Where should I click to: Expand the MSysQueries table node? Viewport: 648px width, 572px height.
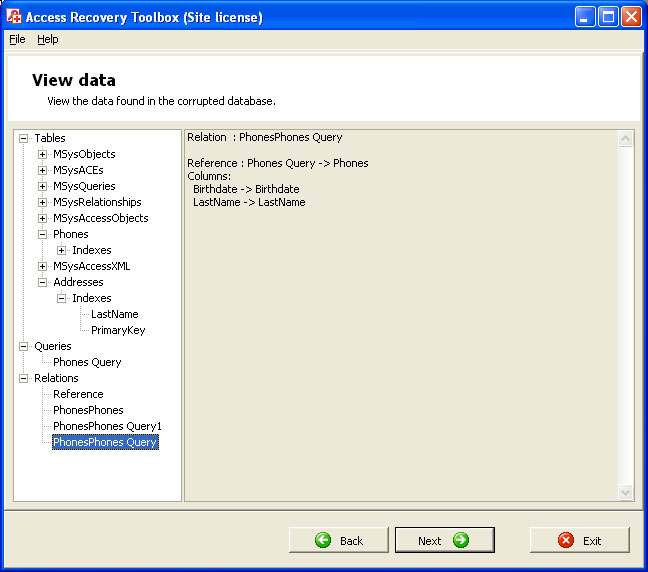pos(42,186)
